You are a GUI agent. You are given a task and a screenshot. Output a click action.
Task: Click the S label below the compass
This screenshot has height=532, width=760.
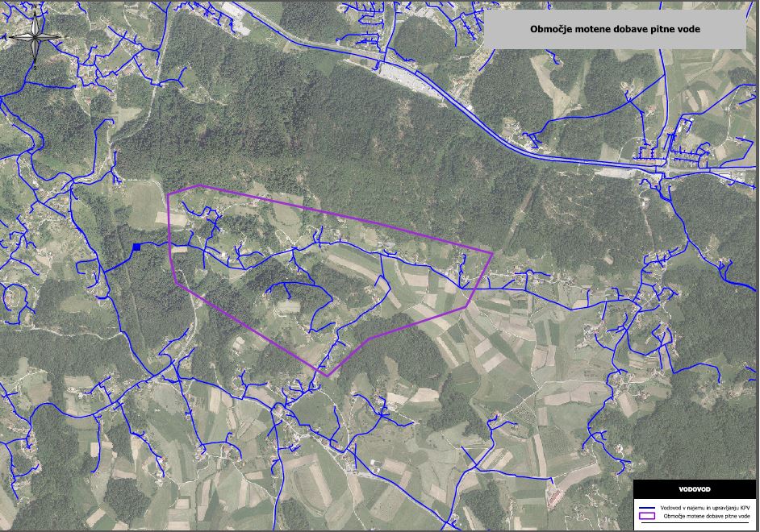click(x=35, y=69)
